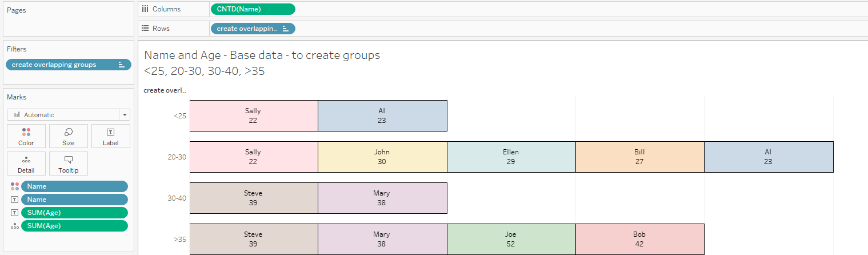Screen dimensions: 868x255
Task: Open the Label marks card
Action: point(110,137)
